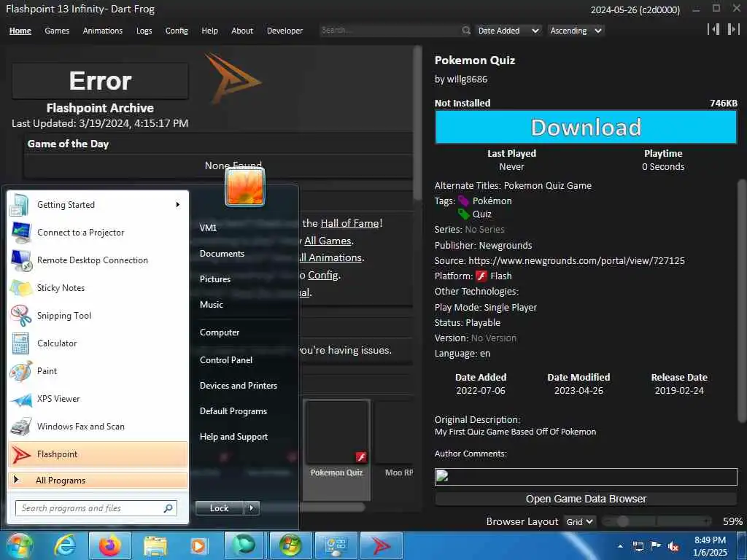Viewport: 747px width, 560px height.
Task: Expand the All Programs list
Action: (98, 481)
